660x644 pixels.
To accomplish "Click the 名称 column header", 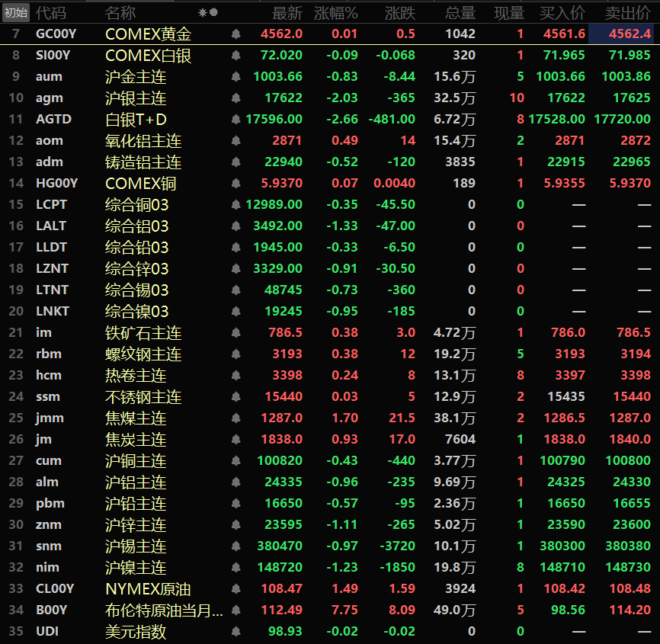I will point(120,13).
